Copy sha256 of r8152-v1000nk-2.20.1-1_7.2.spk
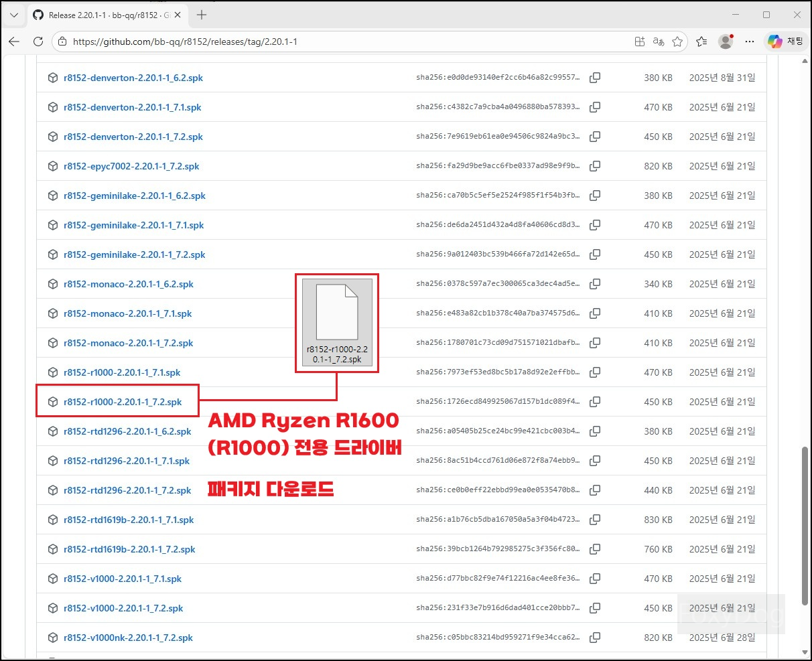This screenshot has width=812, height=661. 594,638
